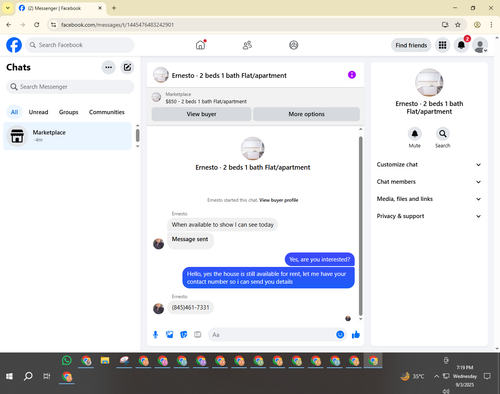Image resolution: width=500 pixels, height=394 pixels.
Task: Click the Find friends button
Action: tap(411, 45)
